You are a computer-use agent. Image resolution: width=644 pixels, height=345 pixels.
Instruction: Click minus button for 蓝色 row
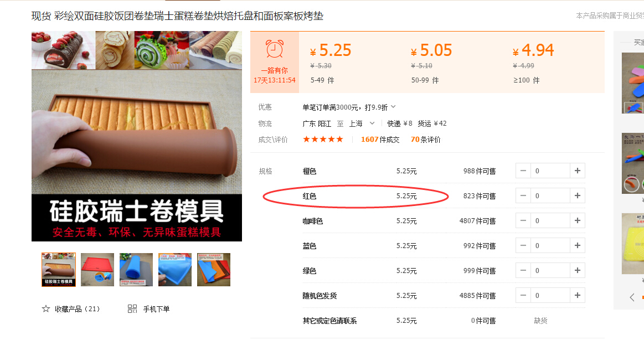pos(523,246)
